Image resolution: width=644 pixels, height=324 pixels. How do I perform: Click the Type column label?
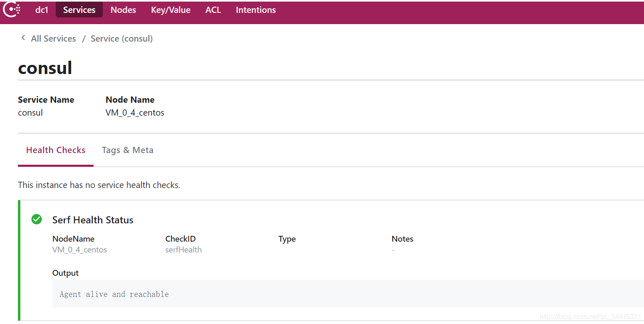coord(287,239)
